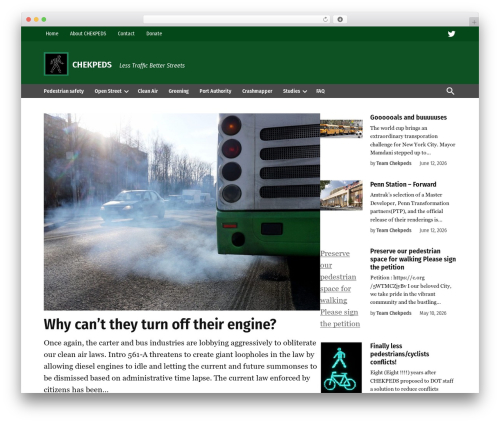Click the 'Less Traffic Better Streets' tagline
The height and width of the screenshot is (423, 500).
coord(152,65)
